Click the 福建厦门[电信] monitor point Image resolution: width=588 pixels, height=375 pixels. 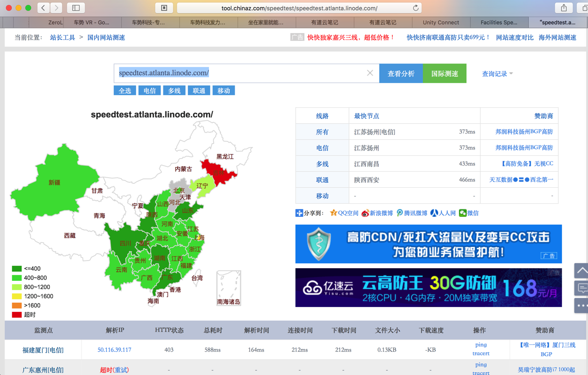[43, 350]
